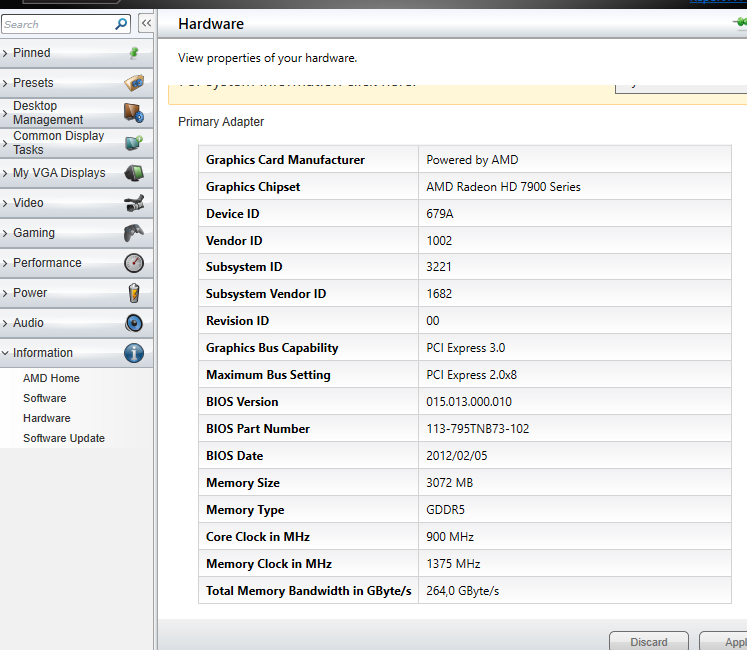The image size is (747, 650).
Task: Click the Subsystem Vendor ID value 1682
Action: click(439, 294)
